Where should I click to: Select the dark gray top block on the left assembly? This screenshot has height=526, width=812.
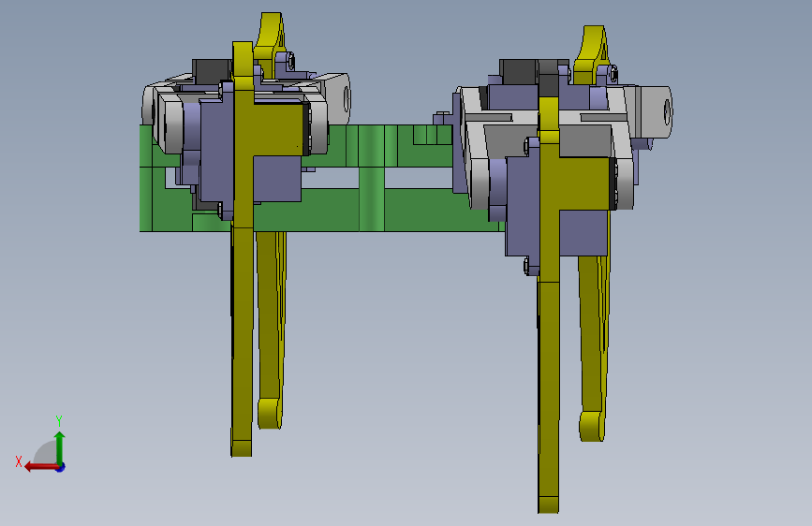click(212, 70)
